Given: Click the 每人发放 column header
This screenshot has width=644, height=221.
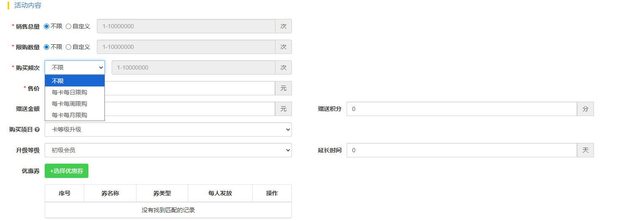Looking at the screenshot, I should 220,194.
